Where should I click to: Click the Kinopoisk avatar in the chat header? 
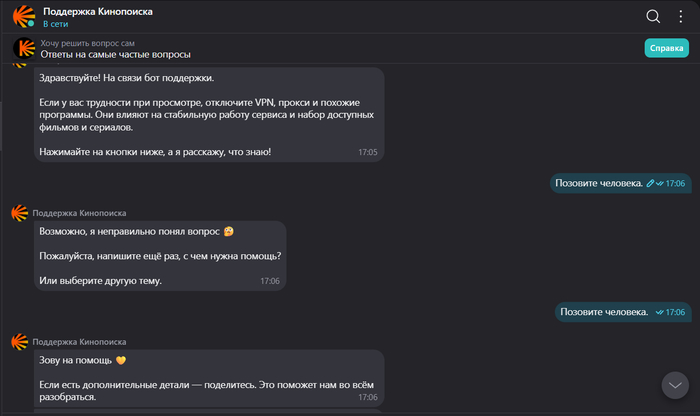(22, 16)
